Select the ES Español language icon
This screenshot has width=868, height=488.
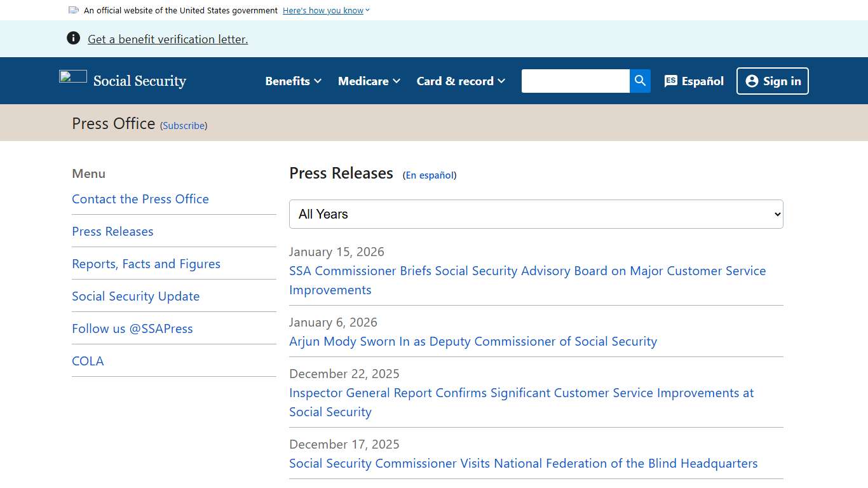click(670, 81)
